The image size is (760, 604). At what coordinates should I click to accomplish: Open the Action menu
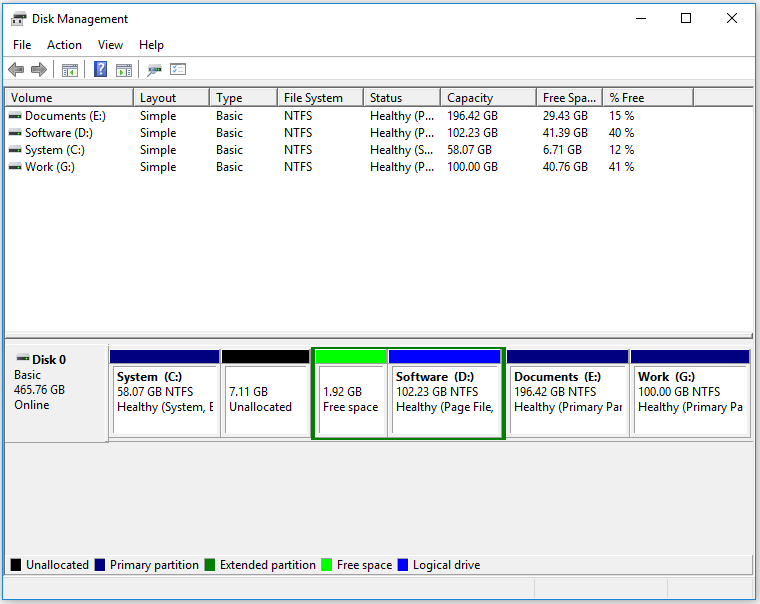64,45
